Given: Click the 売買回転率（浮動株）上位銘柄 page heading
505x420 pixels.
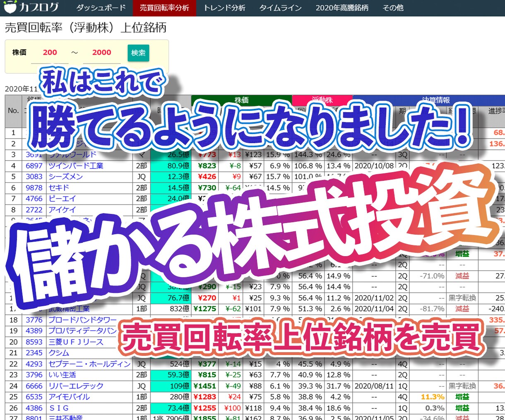Looking at the screenshot, I should coord(86,28).
